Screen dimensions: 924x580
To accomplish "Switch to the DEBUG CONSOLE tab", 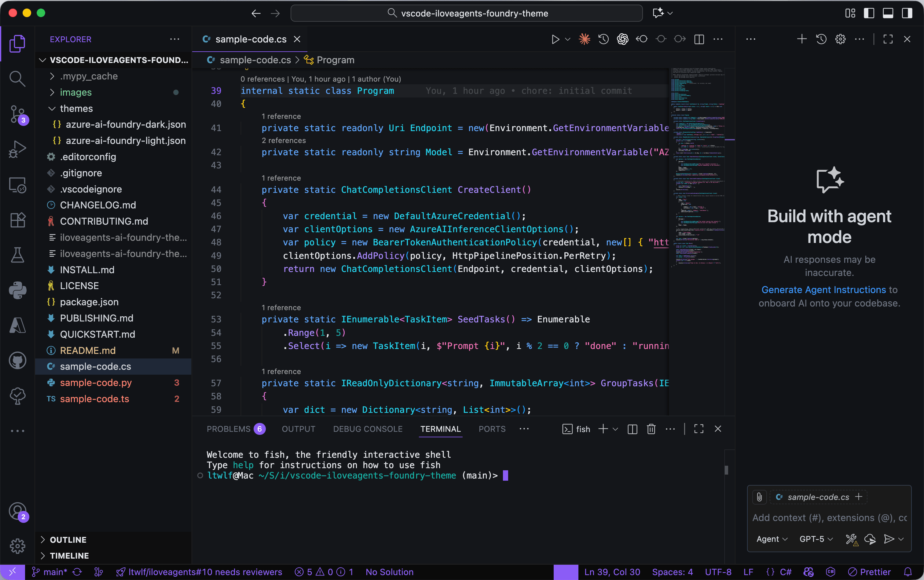I will (x=368, y=429).
